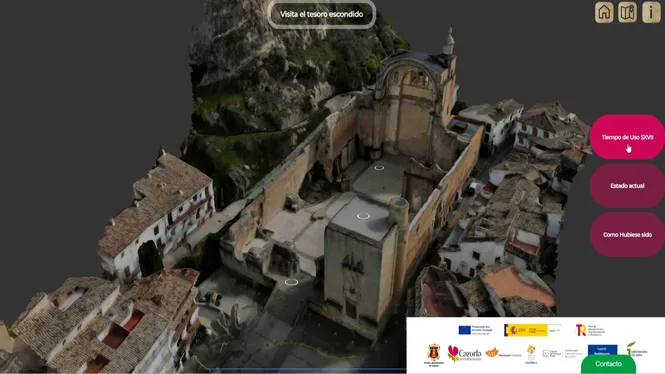The width and height of the screenshot is (665, 374).
Task: Click the loading progress bar at bottom
Action: click(305, 370)
